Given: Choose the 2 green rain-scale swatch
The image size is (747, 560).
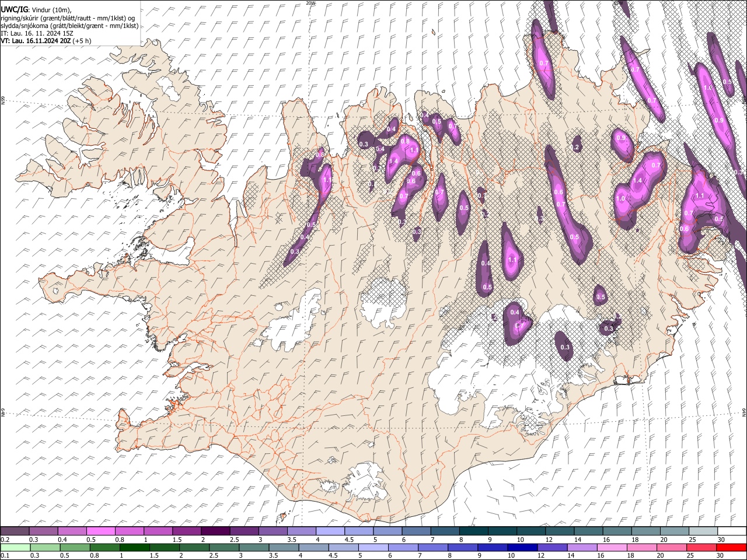Looking at the screenshot, I should click(196, 547).
